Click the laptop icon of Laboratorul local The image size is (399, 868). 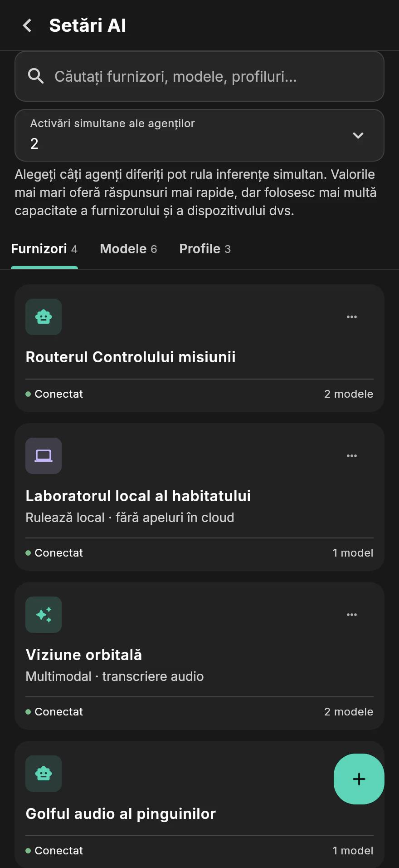pos(44,456)
